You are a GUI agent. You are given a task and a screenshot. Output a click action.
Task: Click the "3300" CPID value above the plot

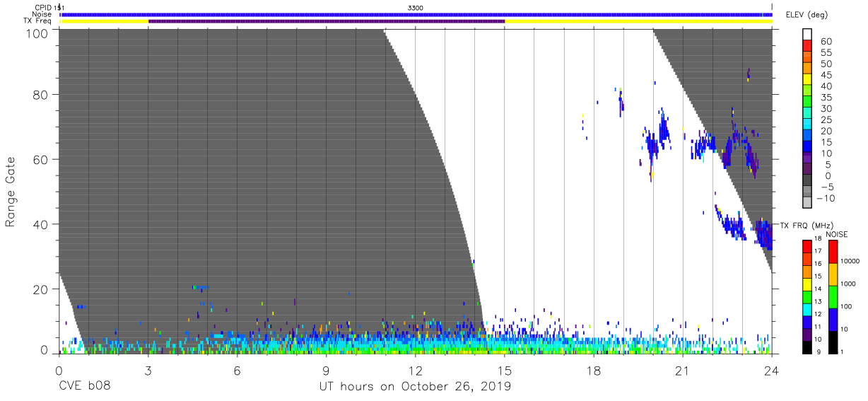pos(416,8)
